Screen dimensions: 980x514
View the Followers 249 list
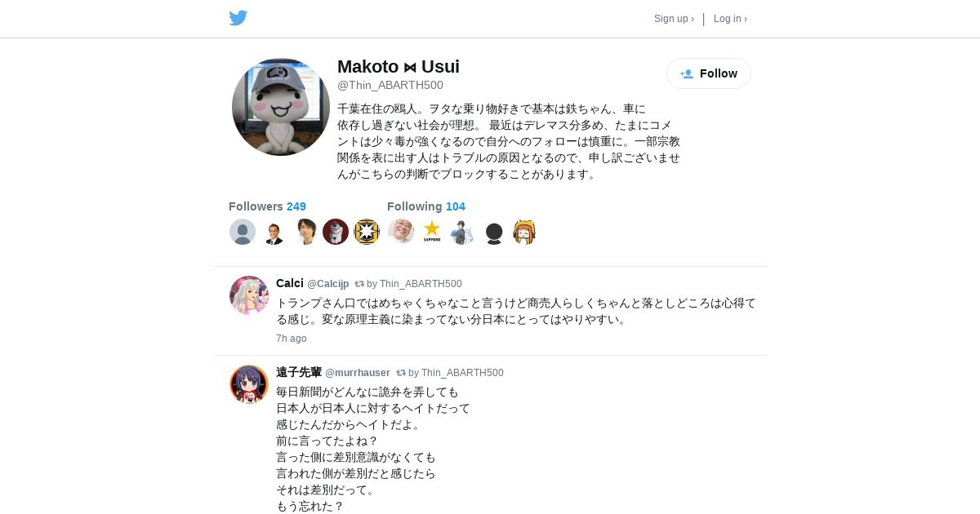pos(267,206)
